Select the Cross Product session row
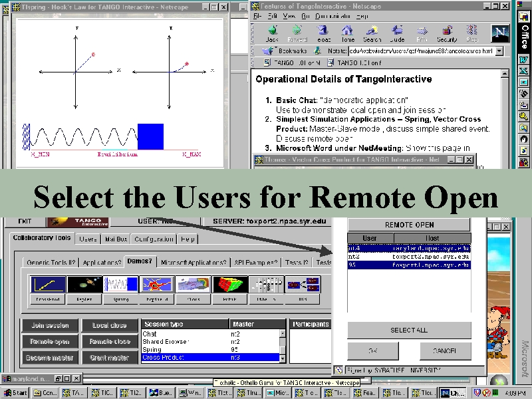This screenshot has width=532, height=399. (x=210, y=357)
